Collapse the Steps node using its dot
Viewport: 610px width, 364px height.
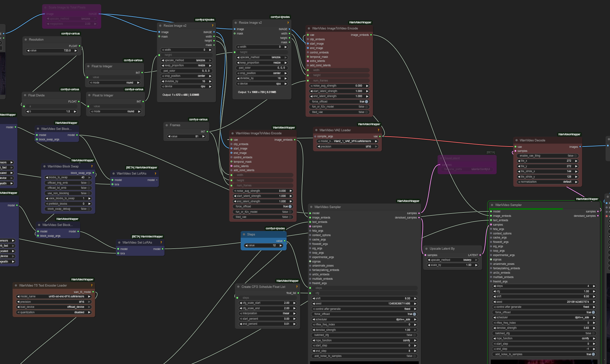pyautogui.click(x=244, y=234)
